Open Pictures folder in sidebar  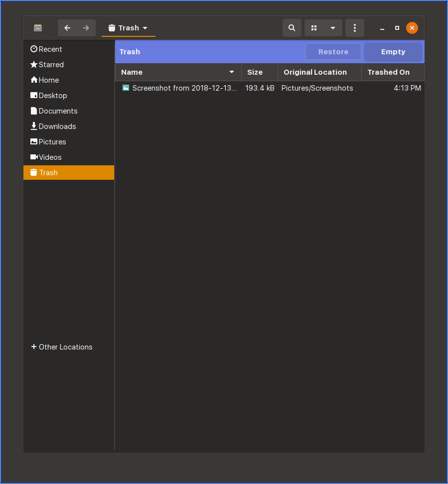[x=69, y=142]
